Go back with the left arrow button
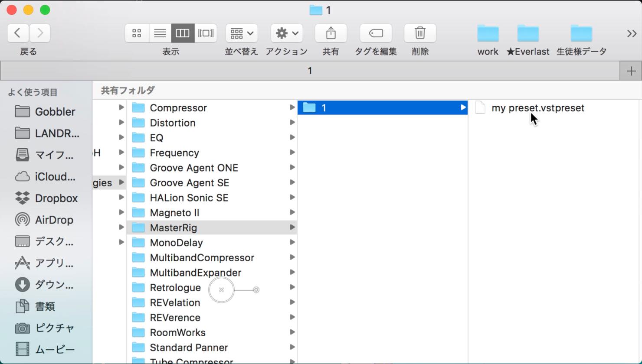This screenshot has height=364, width=642. [18, 33]
